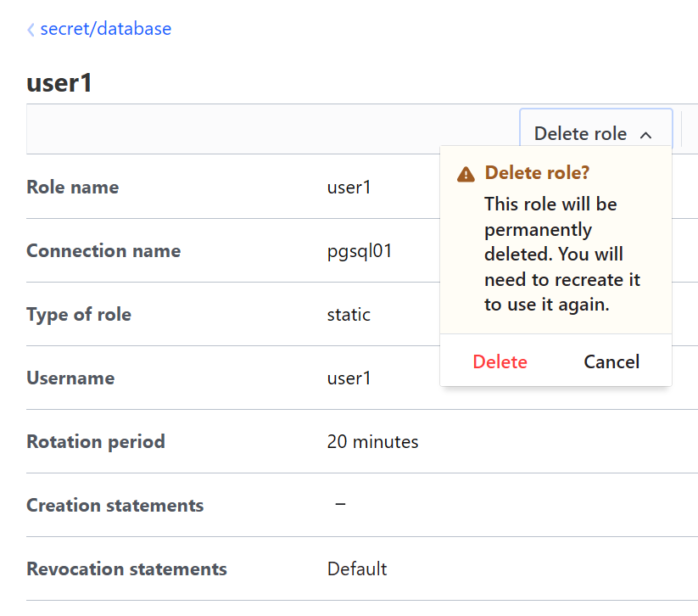Select the user1 Username value
The height and width of the screenshot is (616, 698).
349,378
